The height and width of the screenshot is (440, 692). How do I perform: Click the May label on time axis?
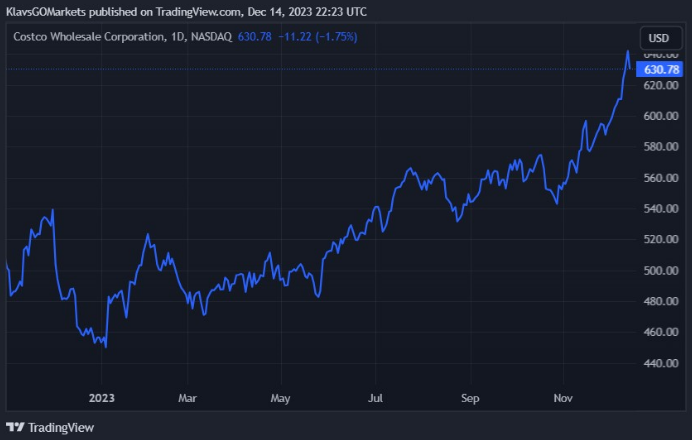tap(280, 399)
